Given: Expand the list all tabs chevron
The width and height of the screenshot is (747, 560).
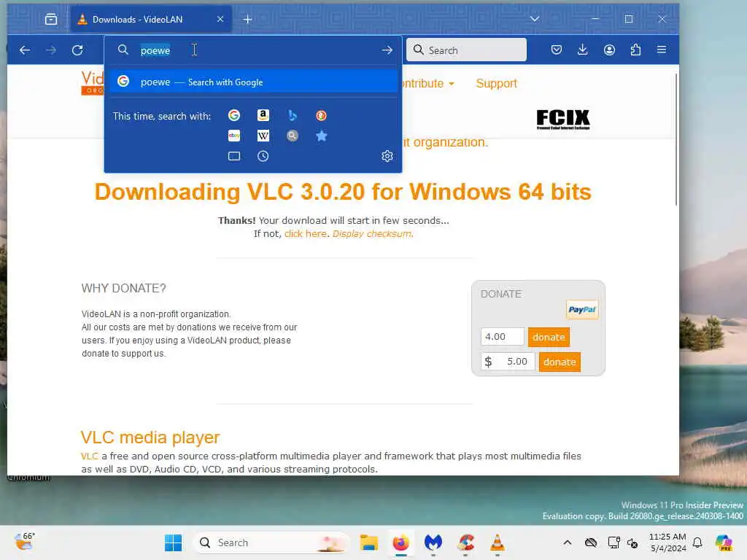Looking at the screenshot, I should pos(535,19).
